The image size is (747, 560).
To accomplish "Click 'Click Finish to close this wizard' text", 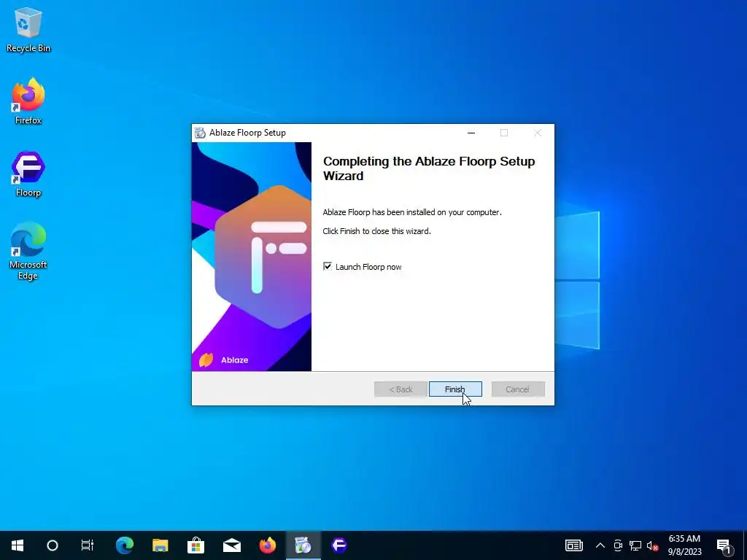I will coord(377,231).
